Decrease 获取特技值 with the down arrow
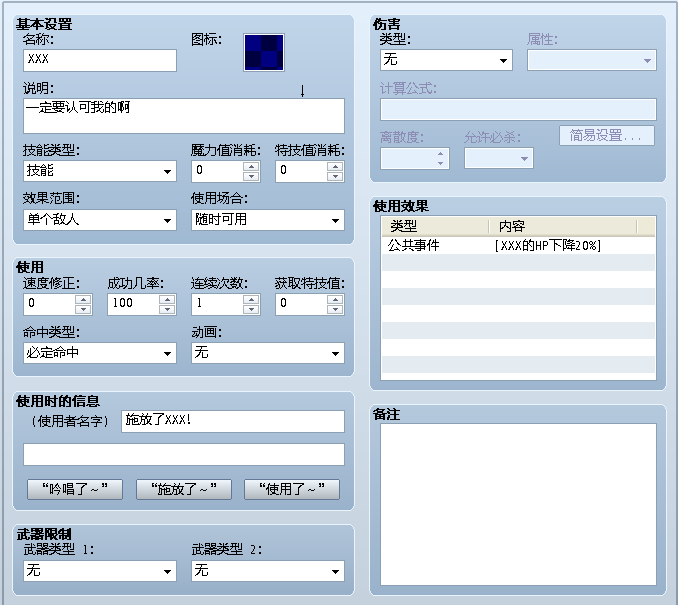The image size is (678, 605). [x=335, y=309]
